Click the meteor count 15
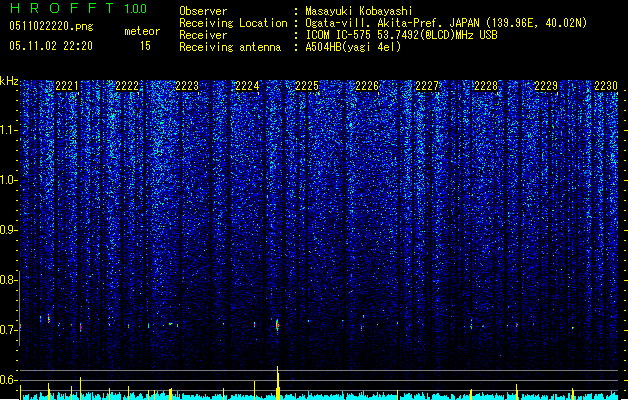This screenshot has height=400, width=629. click(x=145, y=46)
